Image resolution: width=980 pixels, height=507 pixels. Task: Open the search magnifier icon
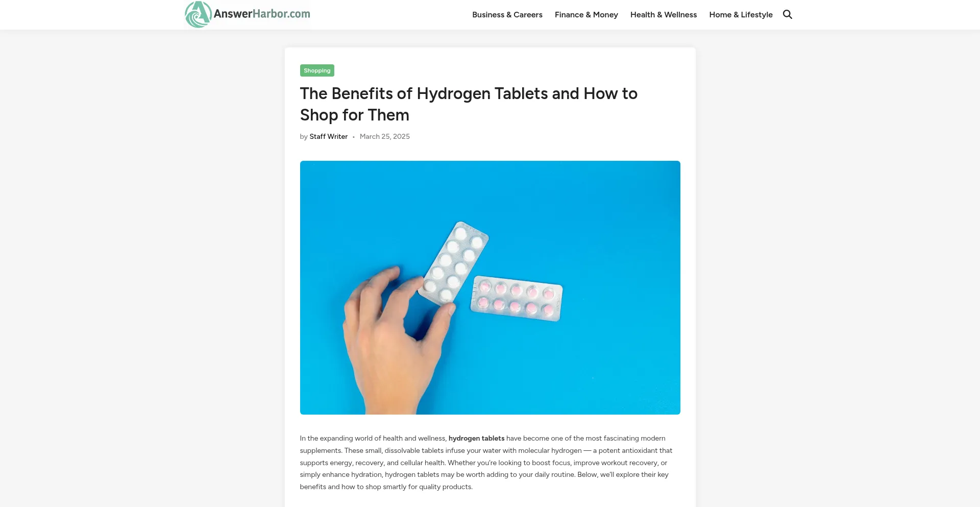point(788,14)
